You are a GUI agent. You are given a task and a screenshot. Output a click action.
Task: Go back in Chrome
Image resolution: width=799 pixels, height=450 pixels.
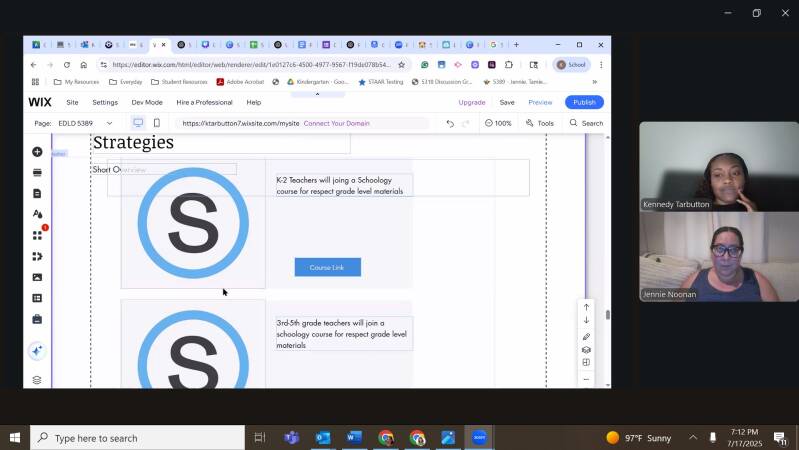coord(33,65)
